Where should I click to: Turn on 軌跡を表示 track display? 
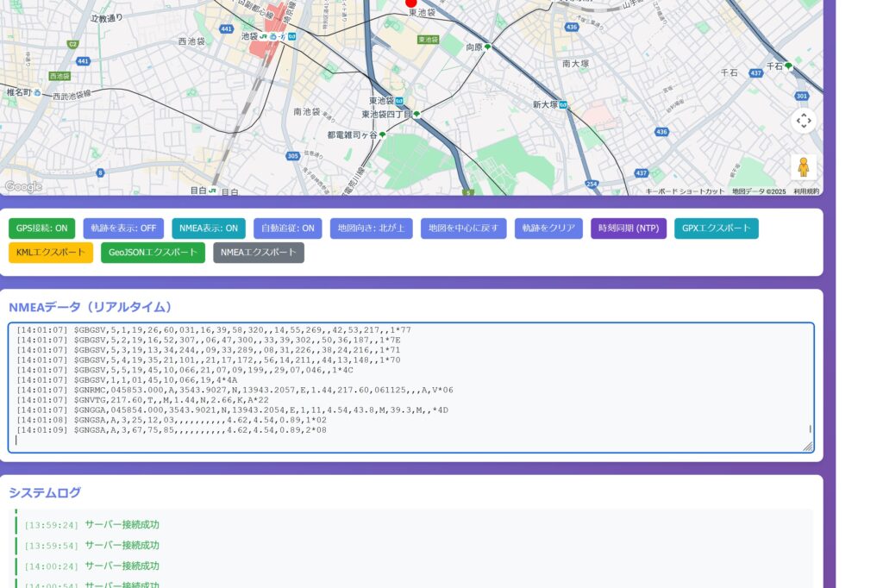coord(123,228)
